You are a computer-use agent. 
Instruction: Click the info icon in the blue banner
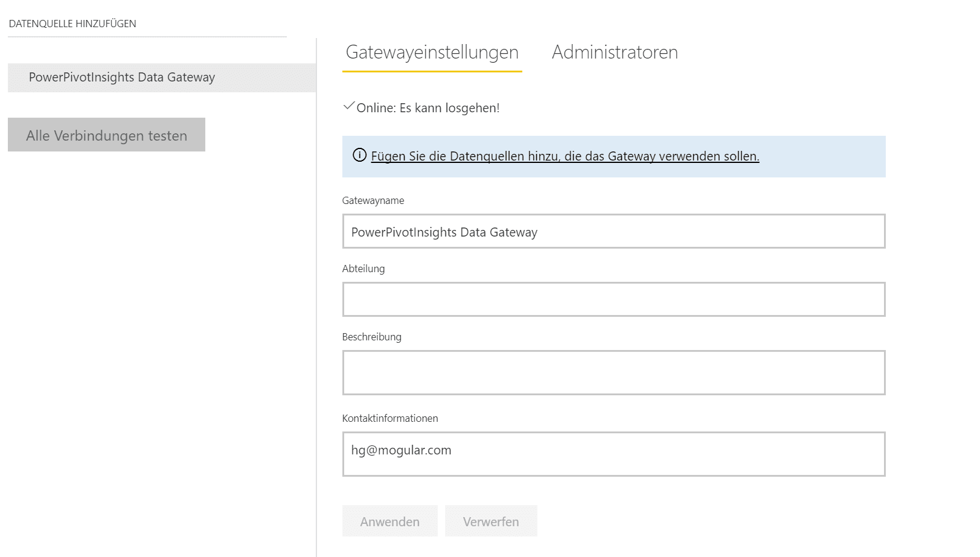point(359,155)
